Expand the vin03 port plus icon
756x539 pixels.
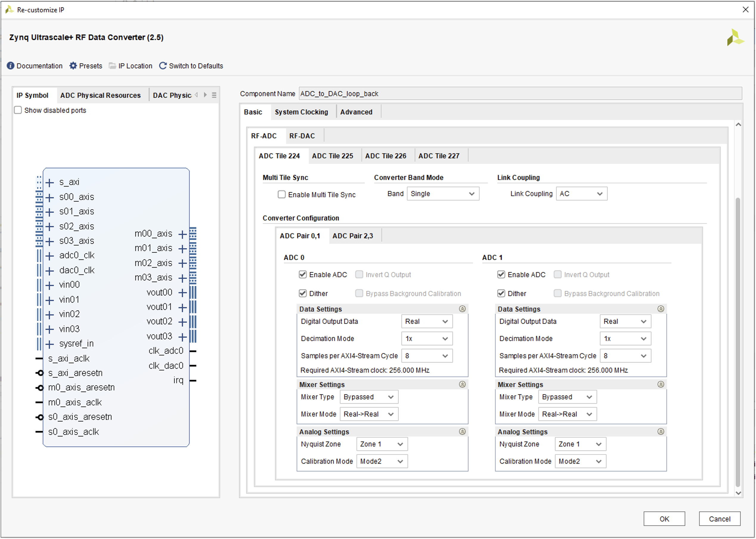(50, 329)
